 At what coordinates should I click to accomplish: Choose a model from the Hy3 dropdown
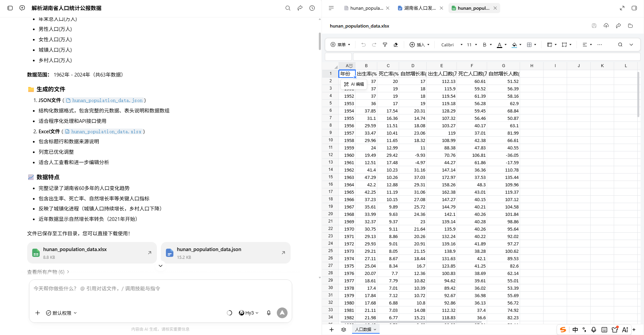[249, 313]
